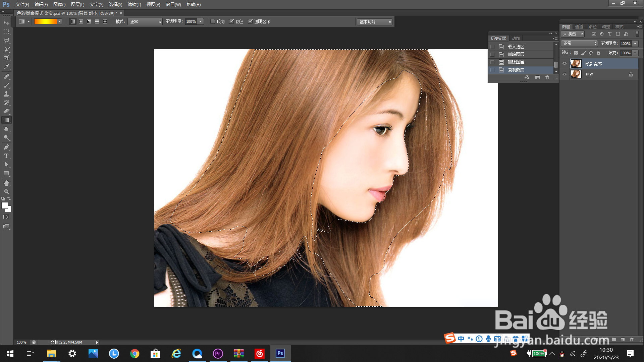Click the 背景 layer thumbnail
The height and width of the screenshot is (362, 644).
pyautogui.click(x=576, y=74)
